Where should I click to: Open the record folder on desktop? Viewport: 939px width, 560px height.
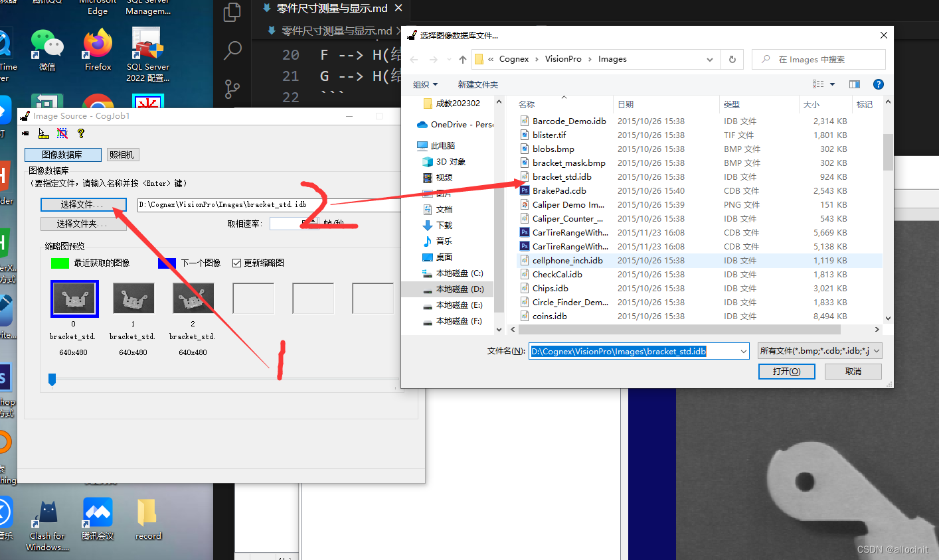[147, 520]
